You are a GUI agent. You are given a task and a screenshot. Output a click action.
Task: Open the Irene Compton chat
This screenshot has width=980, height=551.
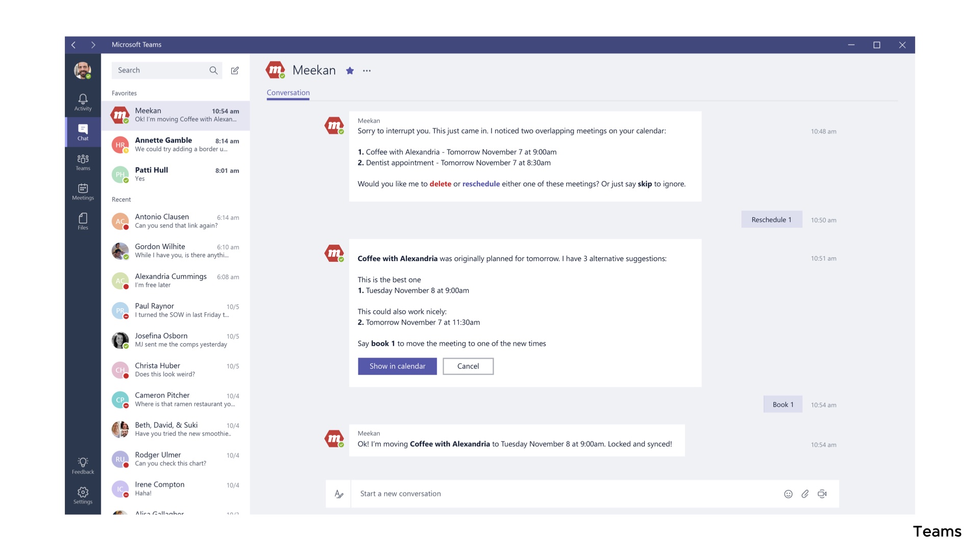[x=176, y=489]
